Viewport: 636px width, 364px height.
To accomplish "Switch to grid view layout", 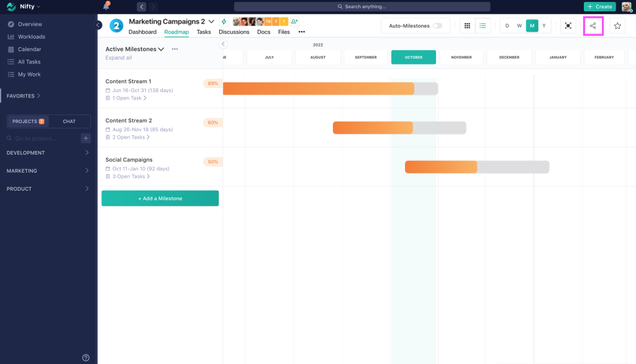I will click(x=467, y=26).
